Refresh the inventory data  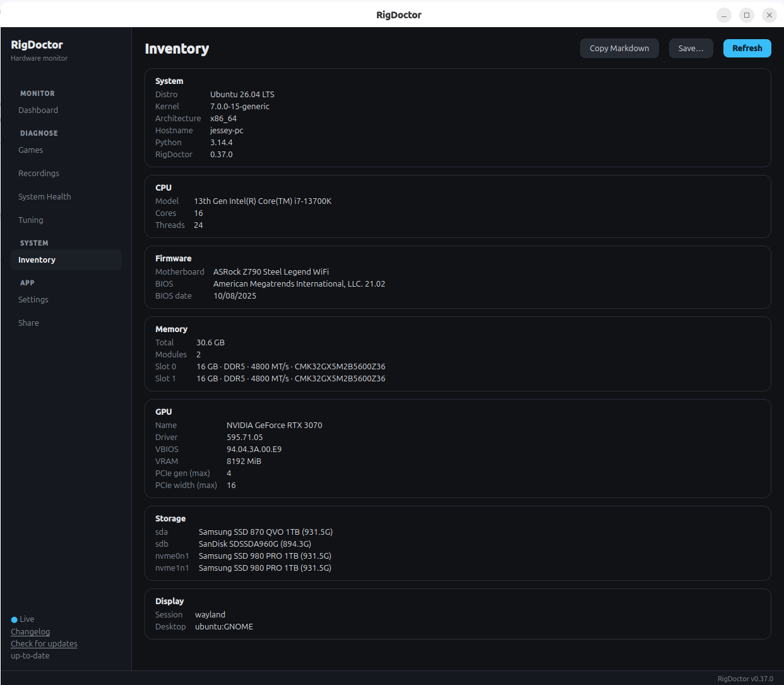pyautogui.click(x=747, y=48)
